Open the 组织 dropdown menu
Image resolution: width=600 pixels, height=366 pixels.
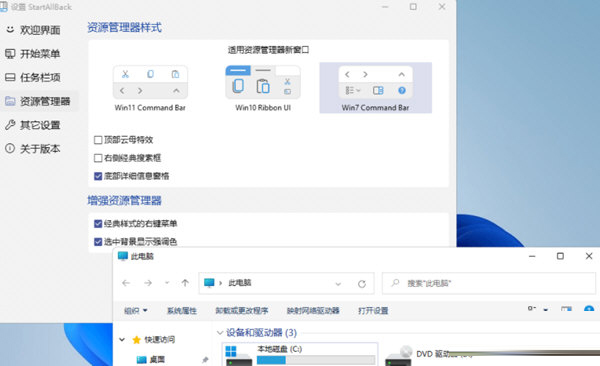tap(136, 310)
